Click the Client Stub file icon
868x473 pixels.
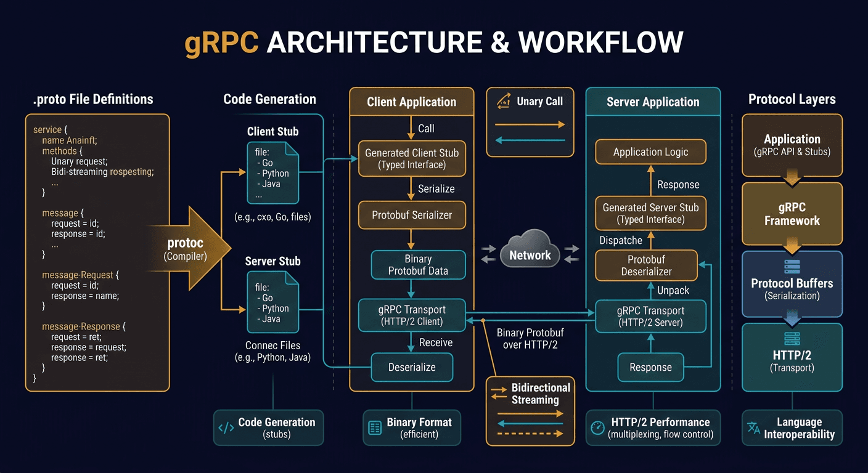pyautogui.click(x=273, y=173)
